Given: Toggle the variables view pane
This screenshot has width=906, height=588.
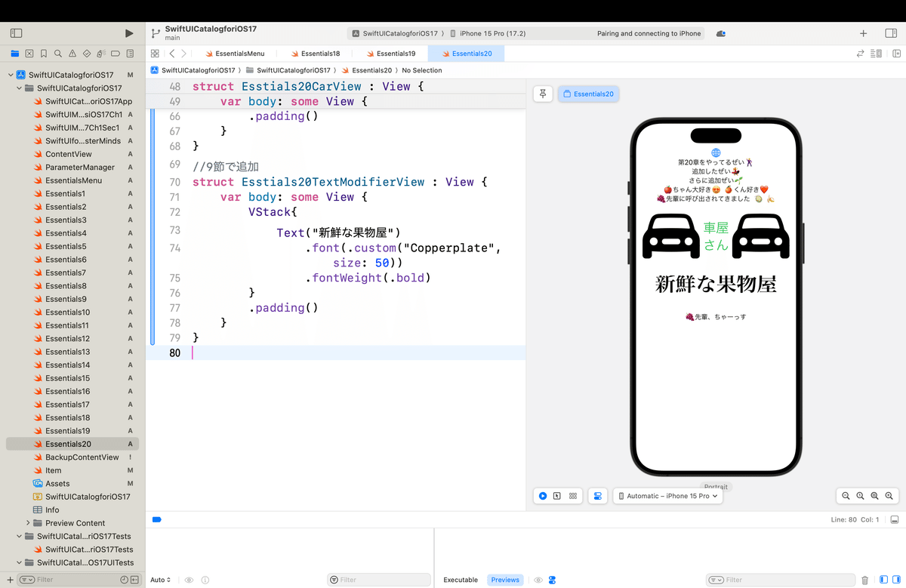Looking at the screenshot, I should (883, 580).
